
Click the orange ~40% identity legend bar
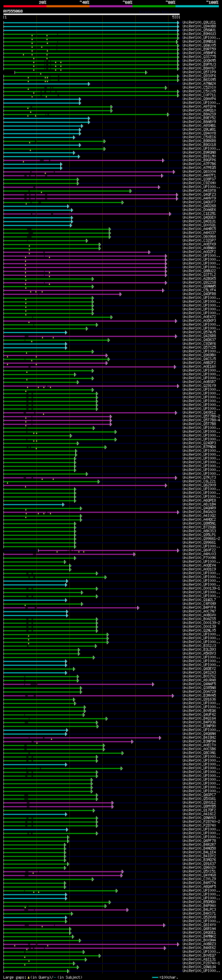pos(68,6)
